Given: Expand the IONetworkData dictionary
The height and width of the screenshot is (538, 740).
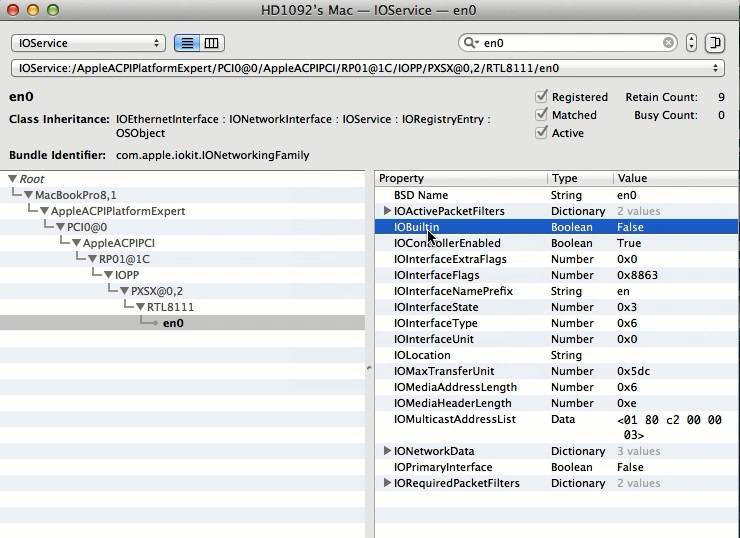Looking at the screenshot, I should point(387,451).
